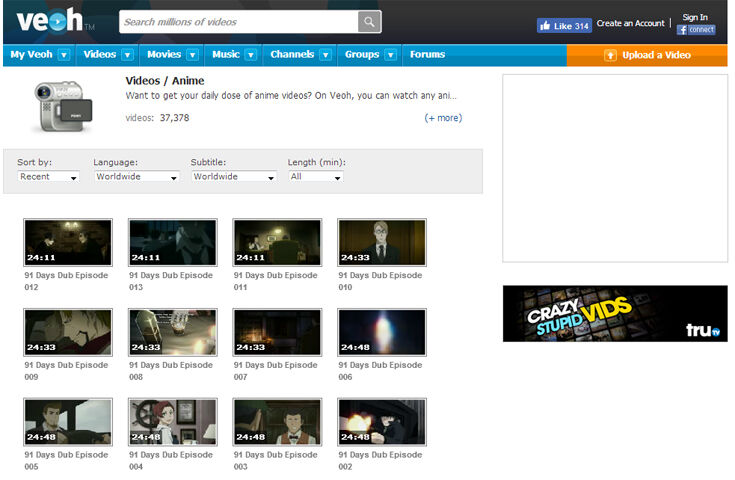The width and height of the screenshot is (735, 480).
Task: Click Upload a Video button
Action: (x=647, y=55)
